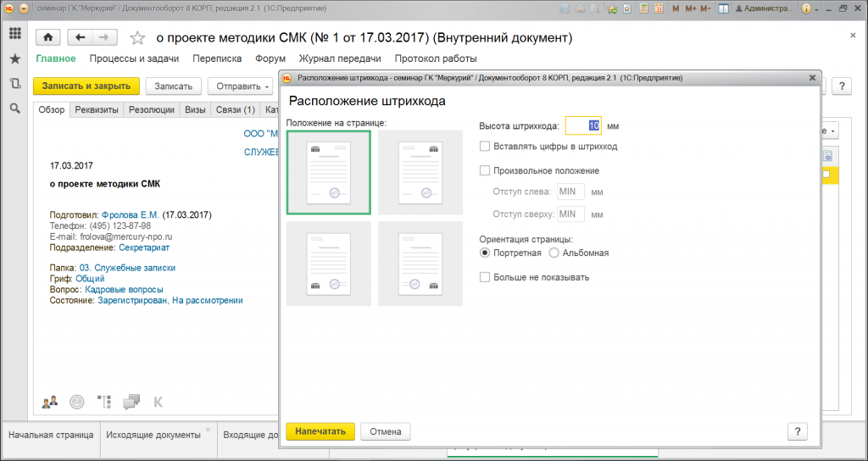
Task: Toggle panel layout icon in title bar
Action: click(723, 8)
